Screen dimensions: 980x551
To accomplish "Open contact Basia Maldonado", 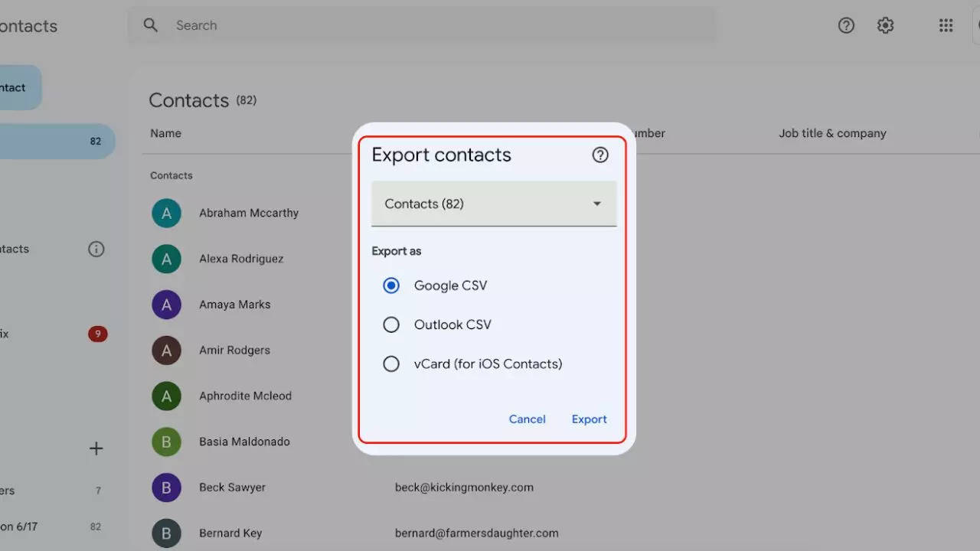I will (244, 442).
